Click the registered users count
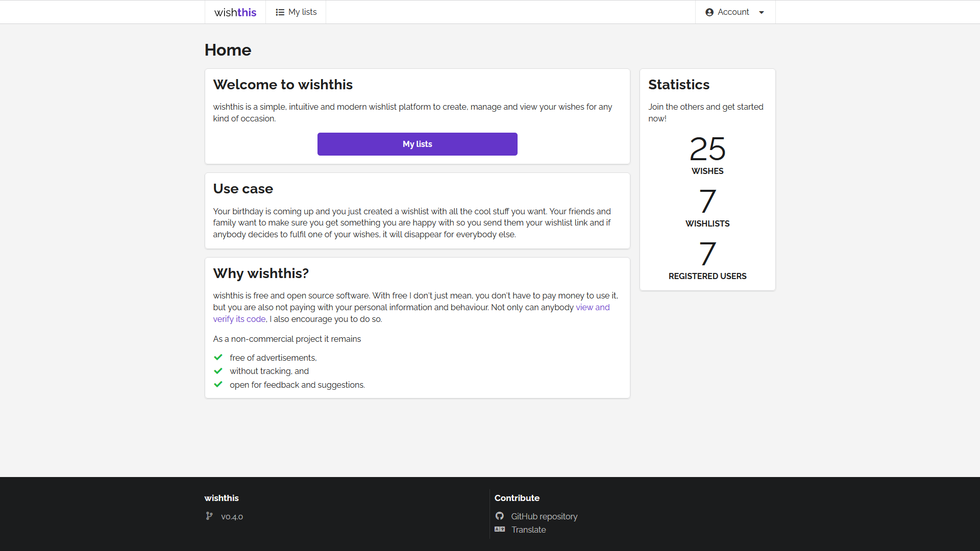This screenshot has height=551, width=980. tap(707, 254)
